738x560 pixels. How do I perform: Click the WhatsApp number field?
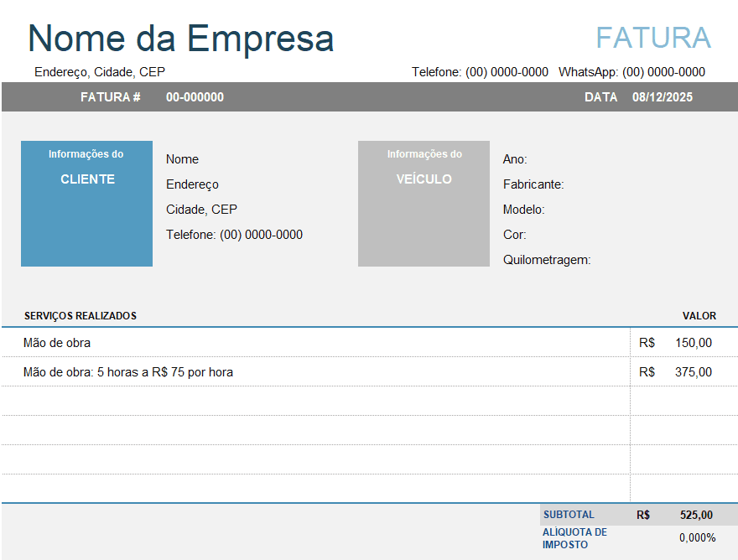click(x=631, y=72)
